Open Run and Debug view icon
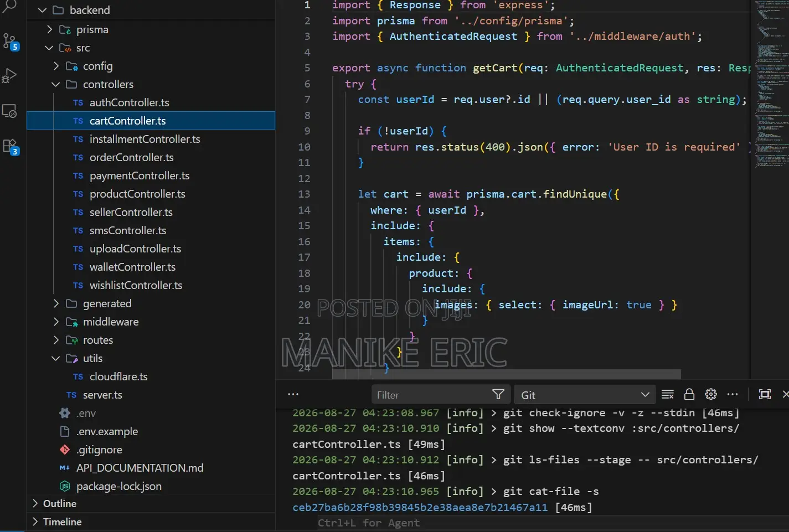789x532 pixels. tap(10, 76)
